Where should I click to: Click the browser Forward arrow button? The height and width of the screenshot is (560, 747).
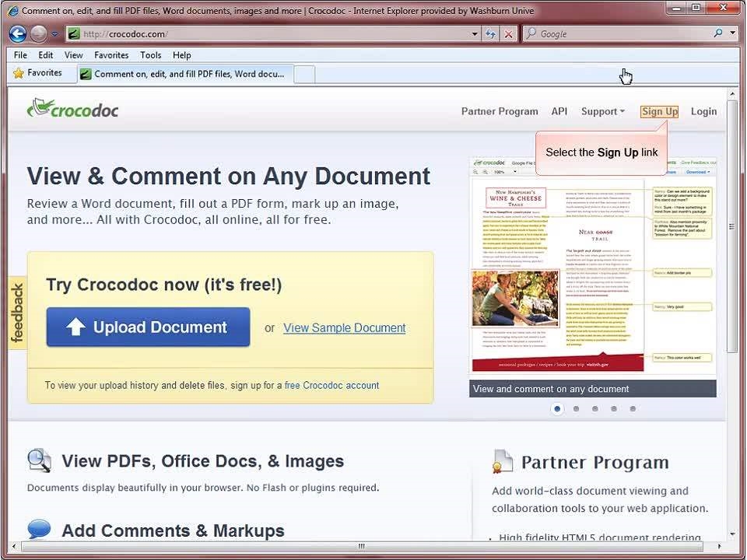tap(39, 33)
